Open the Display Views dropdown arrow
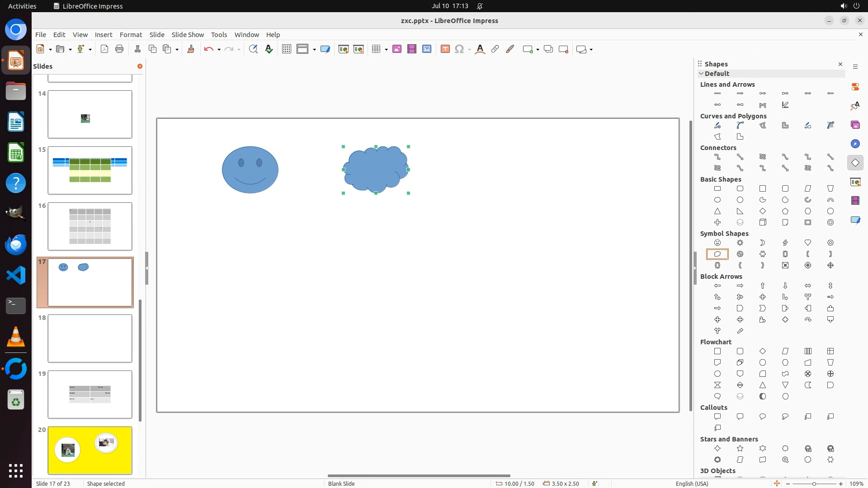 tap(314, 50)
